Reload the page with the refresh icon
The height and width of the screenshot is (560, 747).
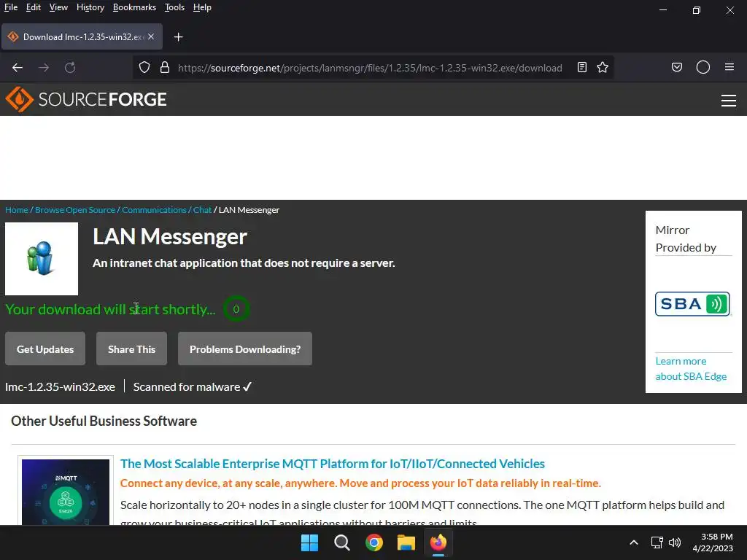pos(70,68)
